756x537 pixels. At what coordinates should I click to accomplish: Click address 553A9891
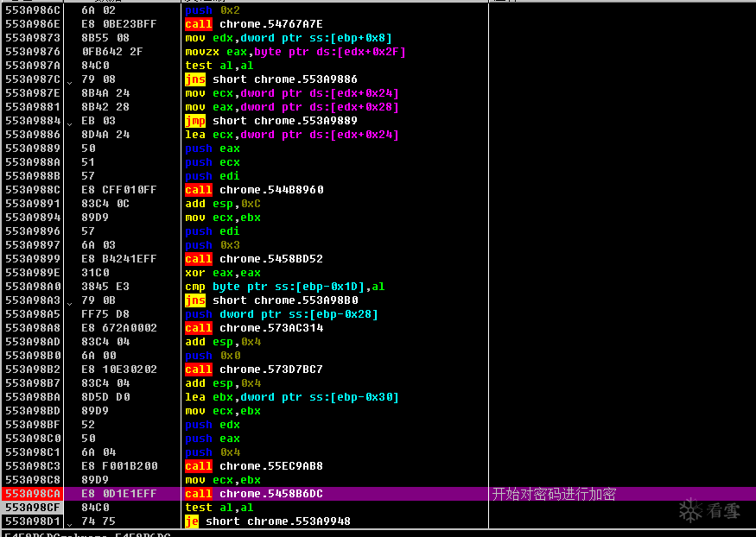[33, 204]
